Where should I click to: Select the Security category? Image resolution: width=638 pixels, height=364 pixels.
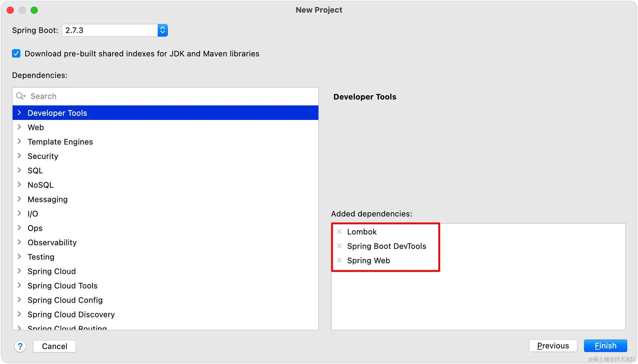[43, 156]
